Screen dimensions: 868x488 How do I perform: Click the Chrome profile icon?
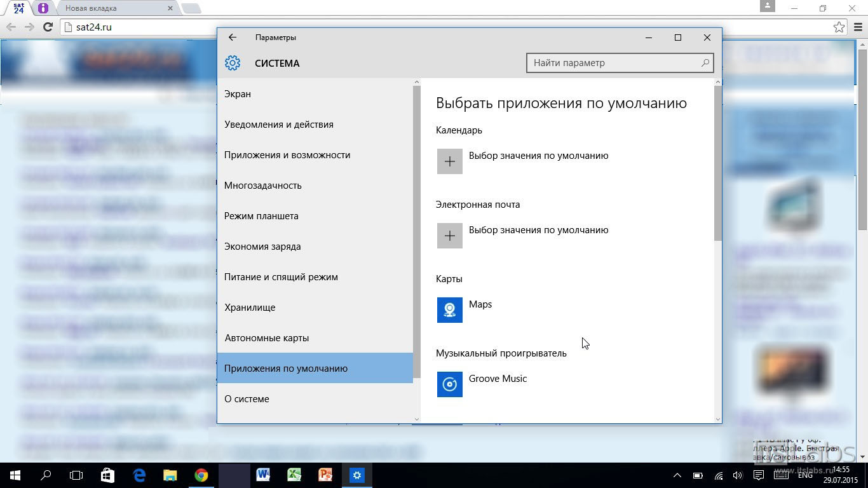[x=768, y=6]
